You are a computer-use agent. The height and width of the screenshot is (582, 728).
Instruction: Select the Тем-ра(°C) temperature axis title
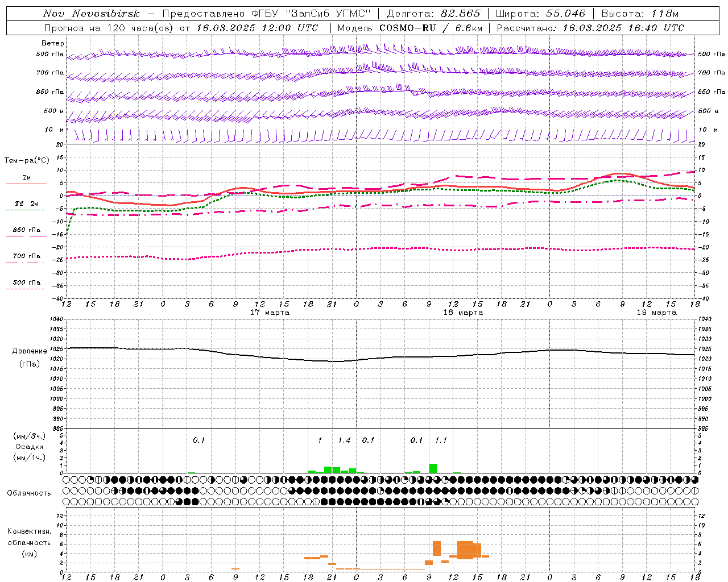pyautogui.click(x=27, y=161)
